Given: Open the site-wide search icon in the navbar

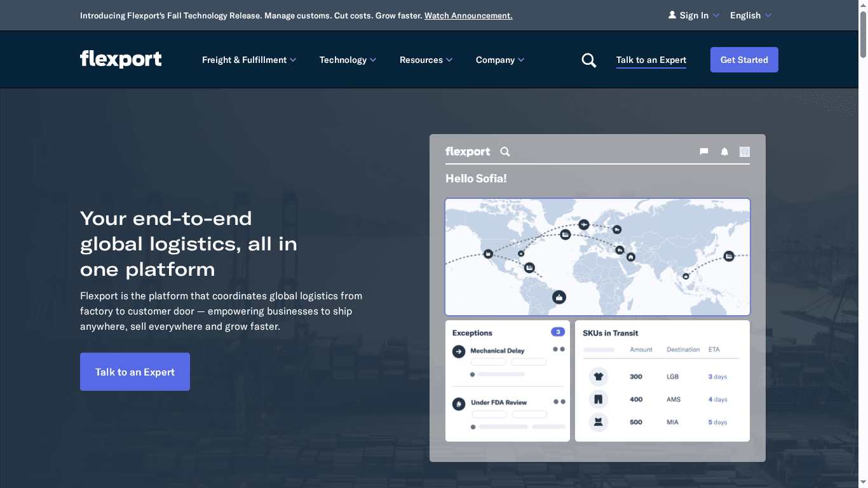Looking at the screenshot, I should click(x=588, y=59).
